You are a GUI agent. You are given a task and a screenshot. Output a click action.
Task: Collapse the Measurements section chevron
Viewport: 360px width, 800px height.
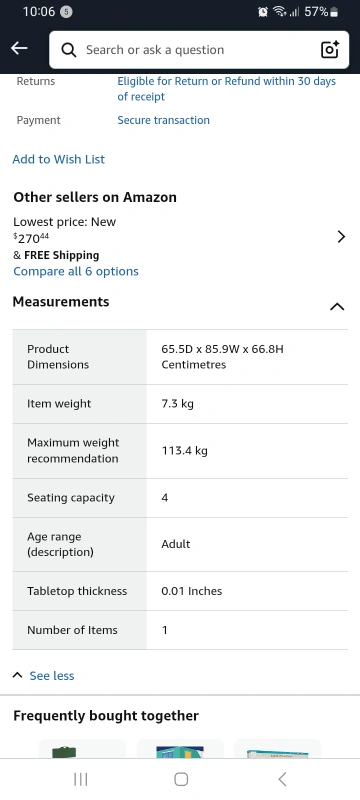337,307
